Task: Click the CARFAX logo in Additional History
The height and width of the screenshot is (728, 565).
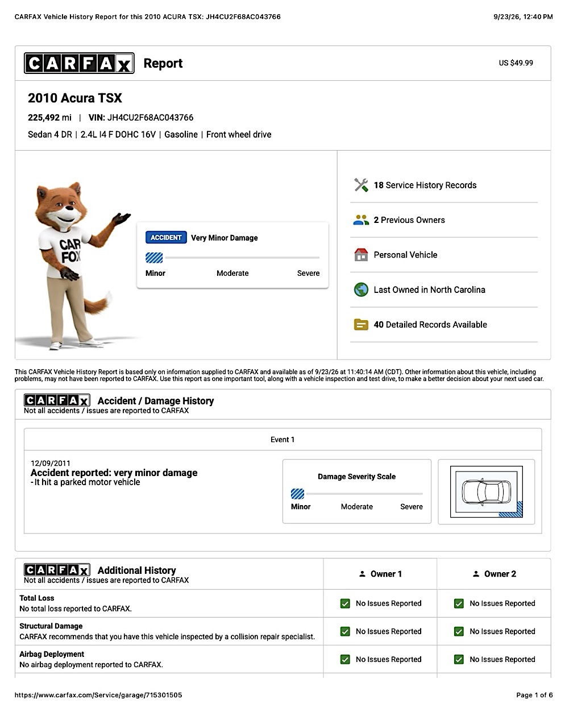Action: (x=57, y=570)
